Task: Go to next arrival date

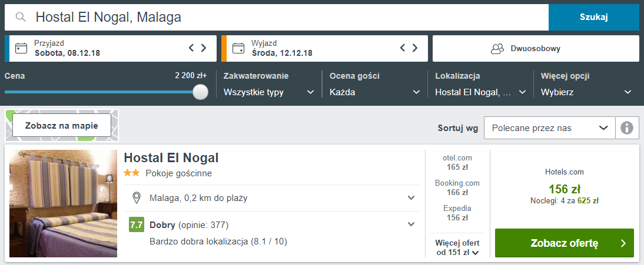Action: pos(203,48)
